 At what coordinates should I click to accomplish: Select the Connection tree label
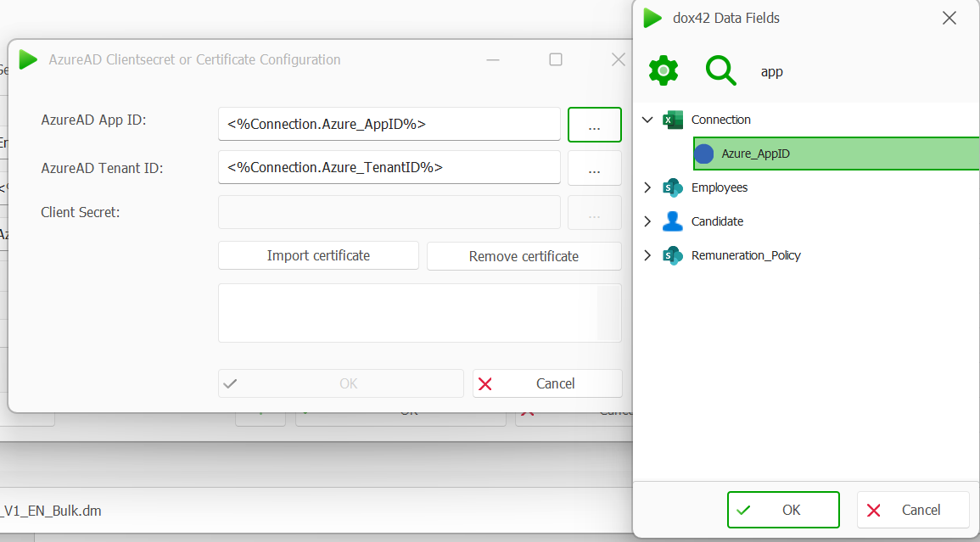720,120
